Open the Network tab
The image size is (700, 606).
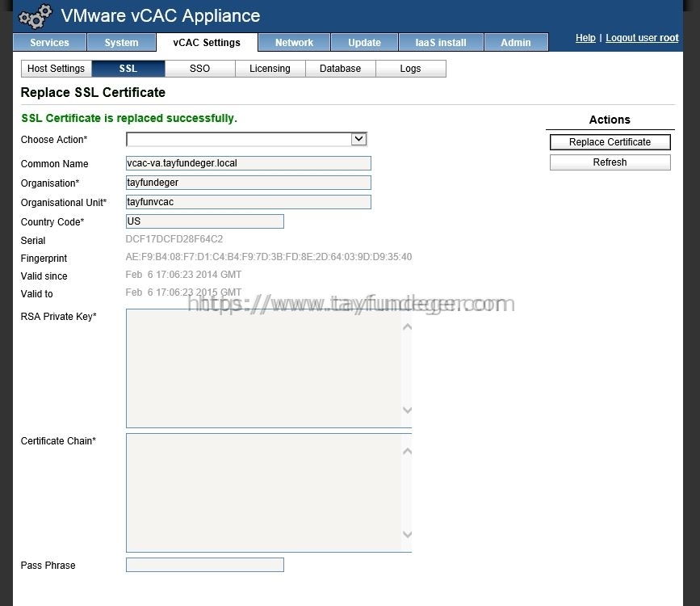[294, 43]
